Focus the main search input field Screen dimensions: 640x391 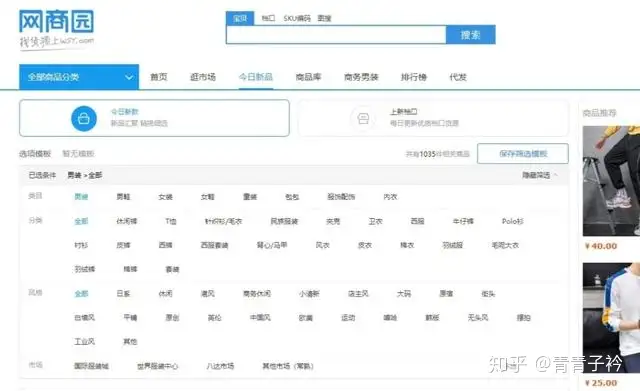[336, 35]
